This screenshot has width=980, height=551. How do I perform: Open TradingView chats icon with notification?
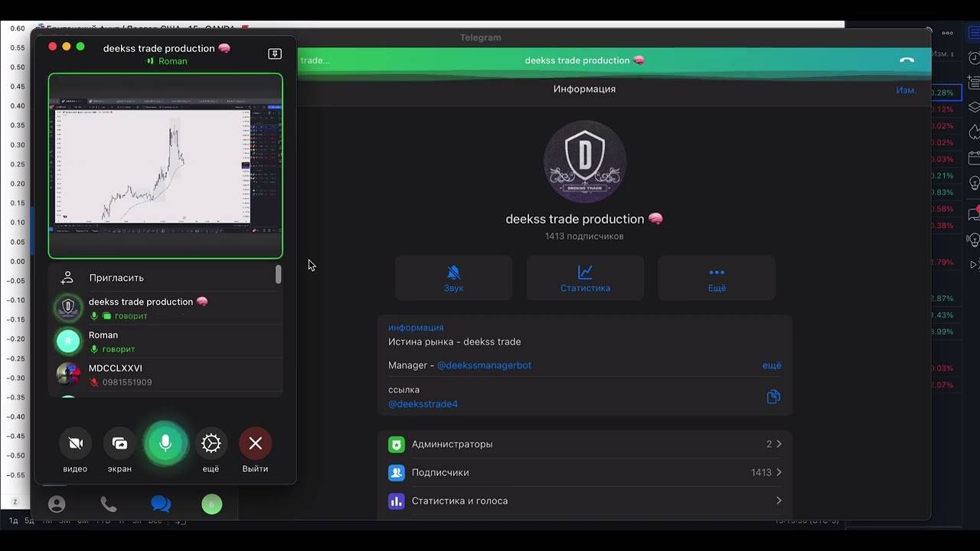974,214
